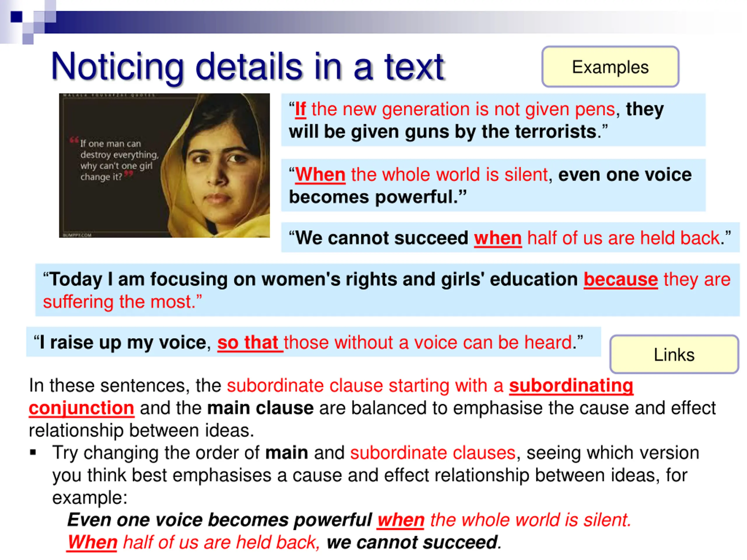This screenshot has width=747, height=560.
Task: Click the Examples button
Action: [x=610, y=67]
